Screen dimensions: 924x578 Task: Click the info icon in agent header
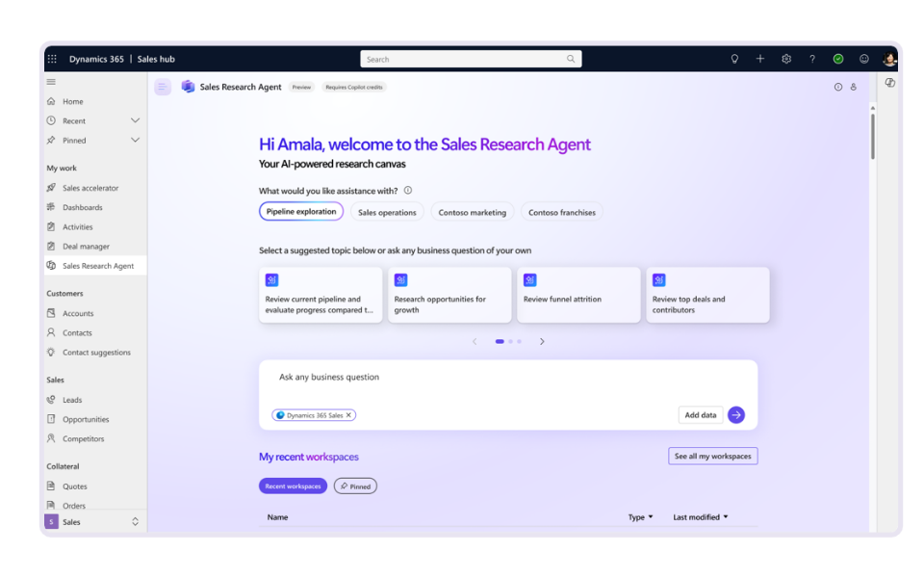tap(838, 88)
